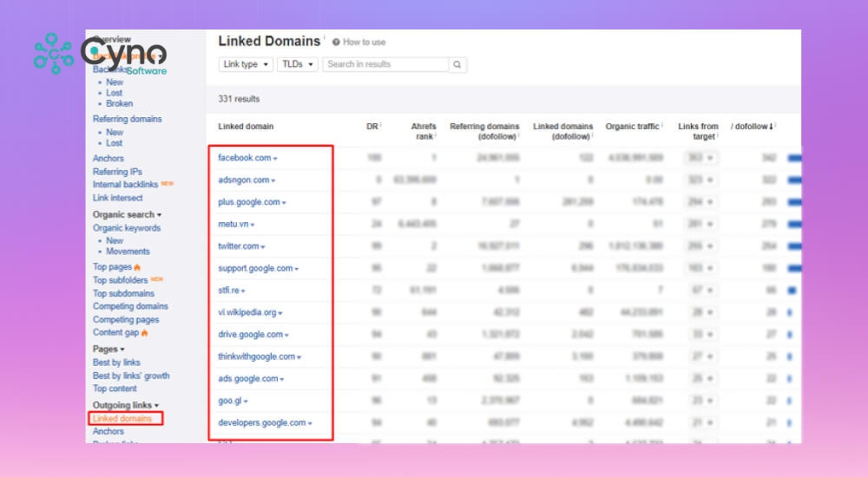Open Anchors under Outgoing links
This screenshot has width=868, height=477.
point(108,432)
